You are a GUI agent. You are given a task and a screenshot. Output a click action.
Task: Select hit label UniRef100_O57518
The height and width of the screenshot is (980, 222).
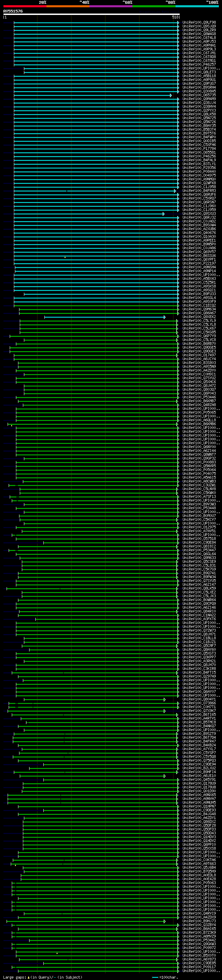tap(199, 539)
